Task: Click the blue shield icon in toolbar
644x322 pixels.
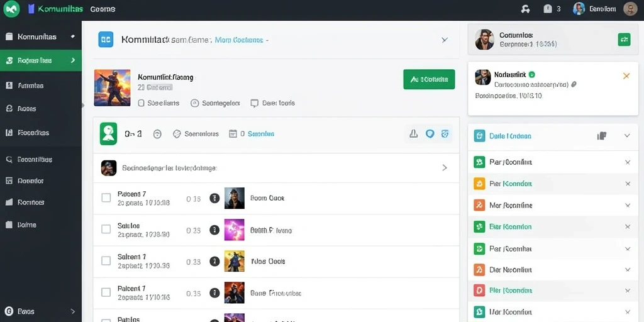Action: [x=430, y=133]
